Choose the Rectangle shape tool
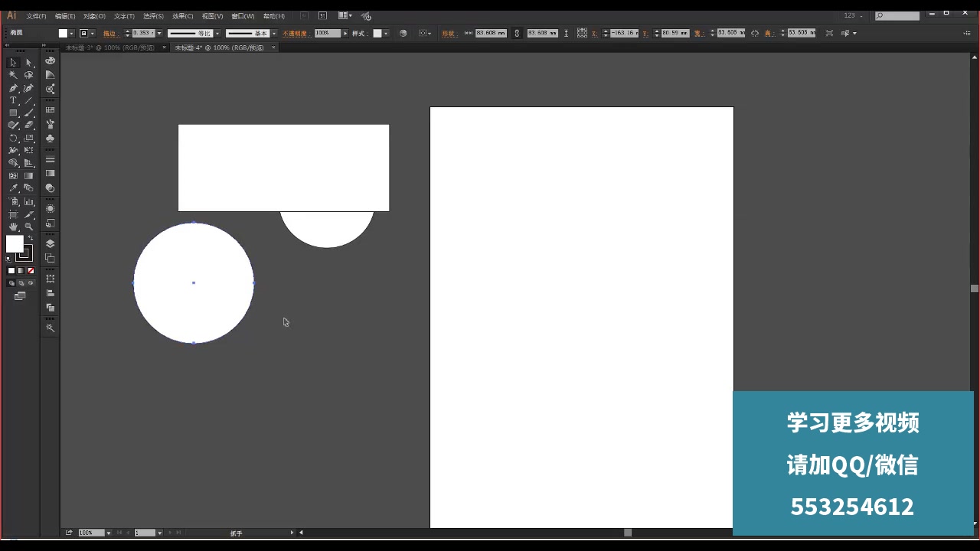 [x=13, y=112]
